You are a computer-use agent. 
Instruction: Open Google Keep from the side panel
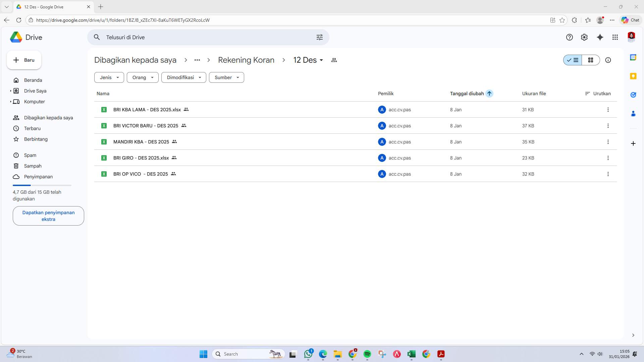pos(633,76)
